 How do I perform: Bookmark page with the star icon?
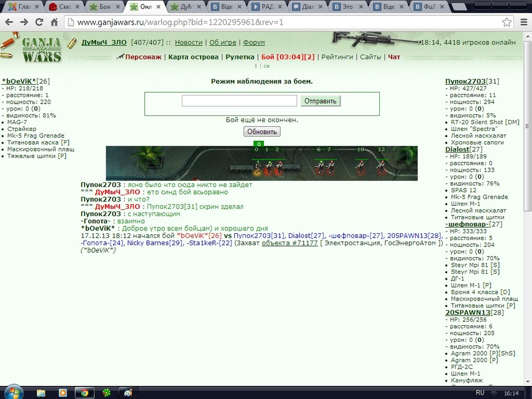[507, 22]
